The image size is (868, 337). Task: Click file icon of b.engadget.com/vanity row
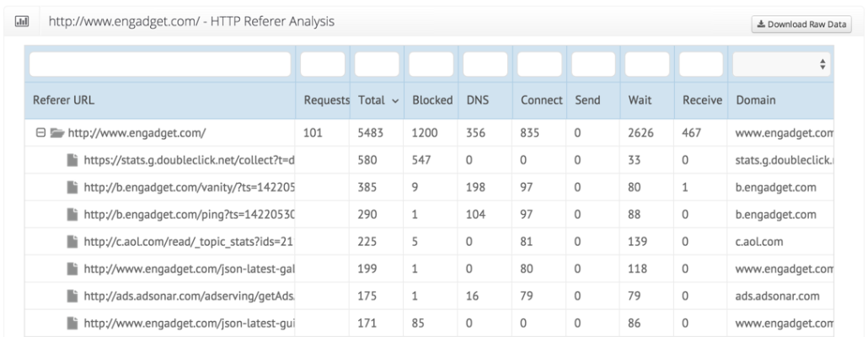coord(72,188)
